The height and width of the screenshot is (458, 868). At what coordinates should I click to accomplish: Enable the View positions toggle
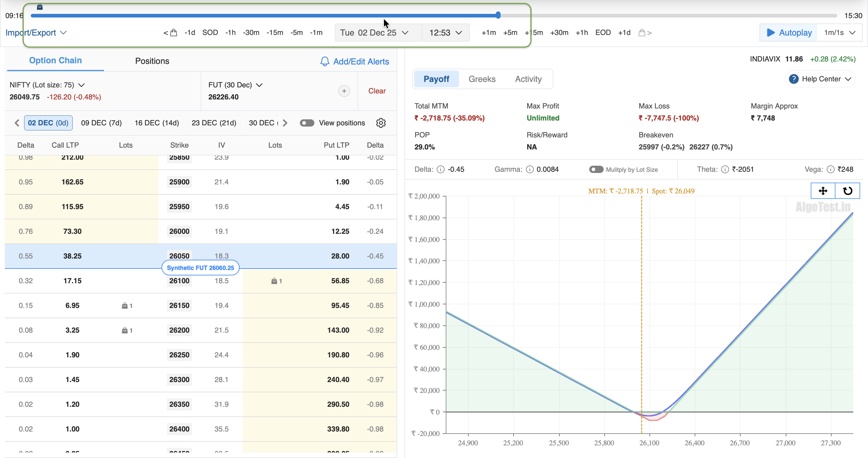click(x=307, y=123)
